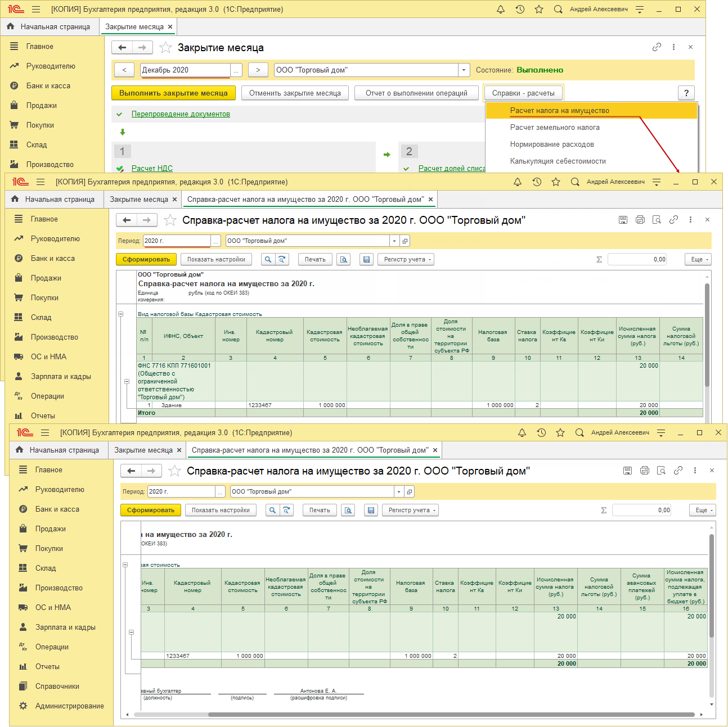Screen dimensions: 728x727
Task: Open organization form icon in front window
Action: click(x=410, y=492)
